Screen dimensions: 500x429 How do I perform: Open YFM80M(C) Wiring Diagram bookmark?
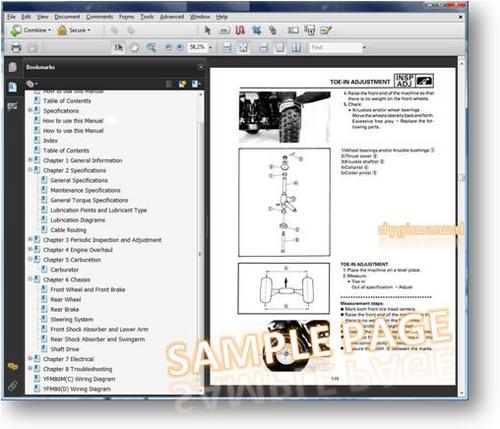[x=79, y=379]
